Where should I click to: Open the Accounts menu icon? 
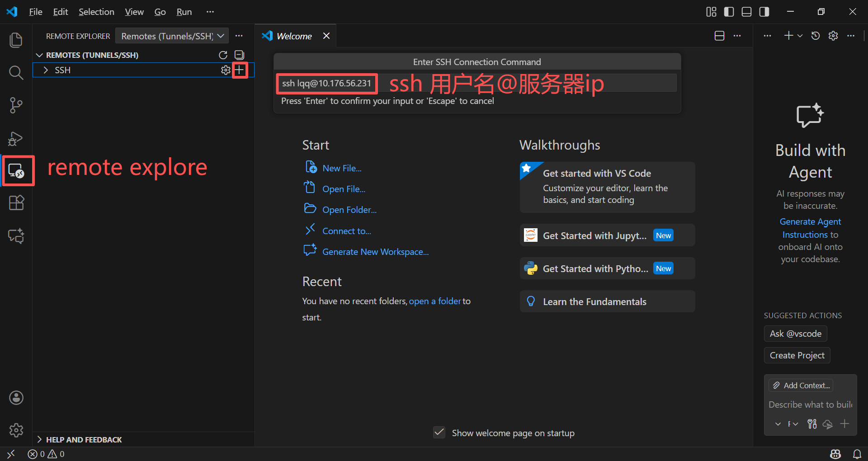click(16, 398)
